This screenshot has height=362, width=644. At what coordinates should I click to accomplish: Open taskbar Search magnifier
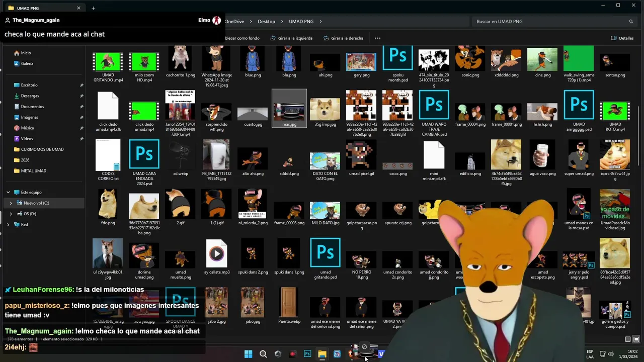tap(263, 354)
